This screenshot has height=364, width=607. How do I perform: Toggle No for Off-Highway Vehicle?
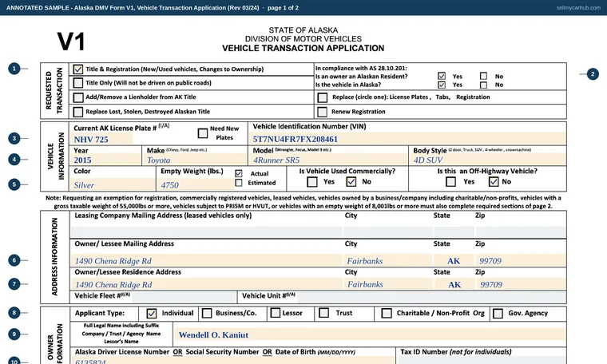[x=494, y=181]
